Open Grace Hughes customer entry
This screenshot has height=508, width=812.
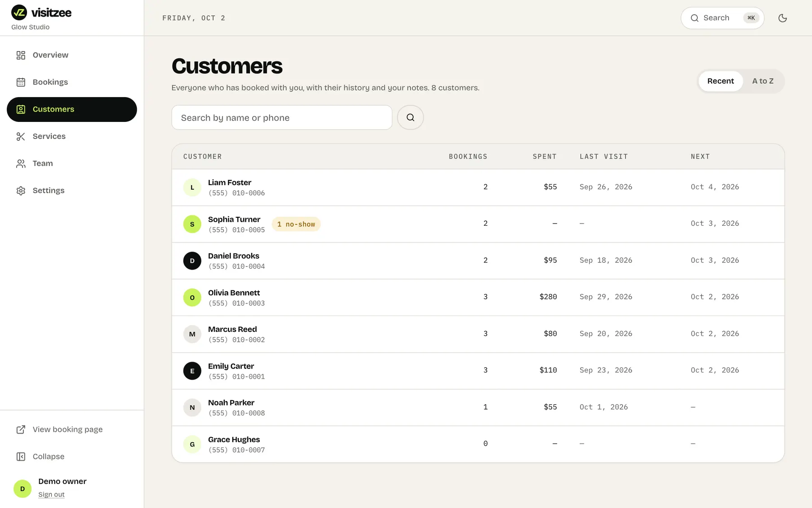tap(478, 444)
